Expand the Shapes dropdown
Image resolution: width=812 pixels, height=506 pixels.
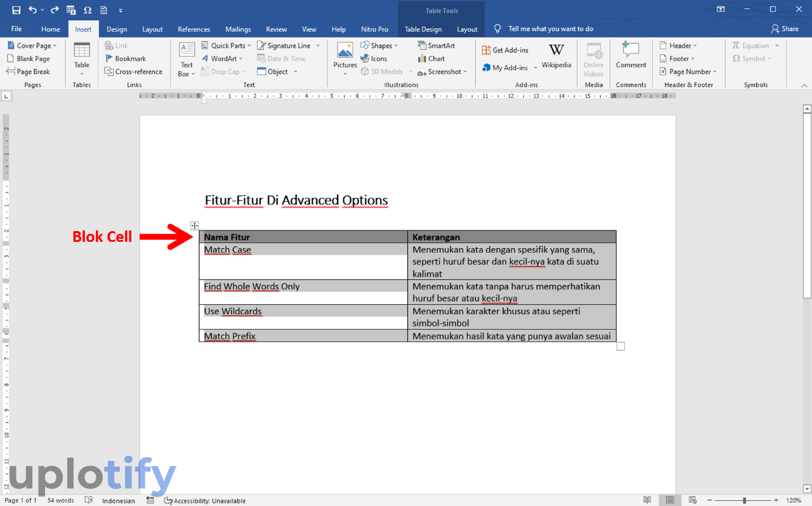pos(379,46)
